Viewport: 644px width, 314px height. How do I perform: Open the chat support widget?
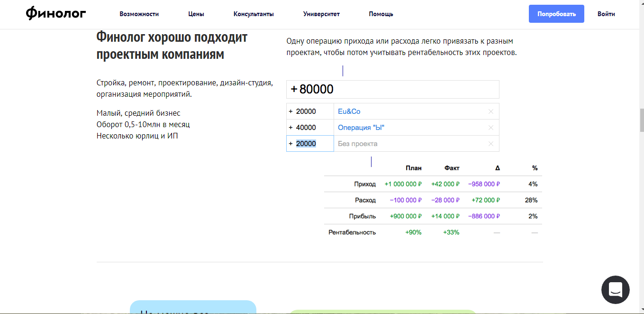[615, 289]
